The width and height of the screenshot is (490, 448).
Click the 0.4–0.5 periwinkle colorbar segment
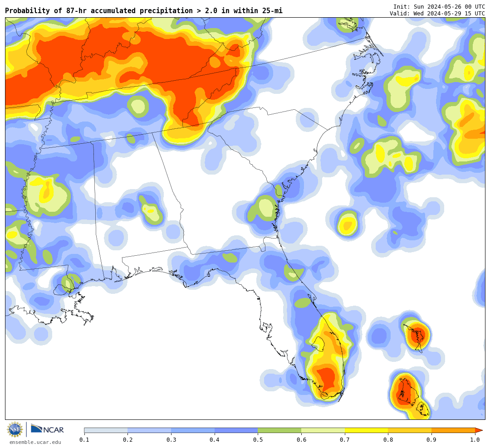(x=236, y=430)
